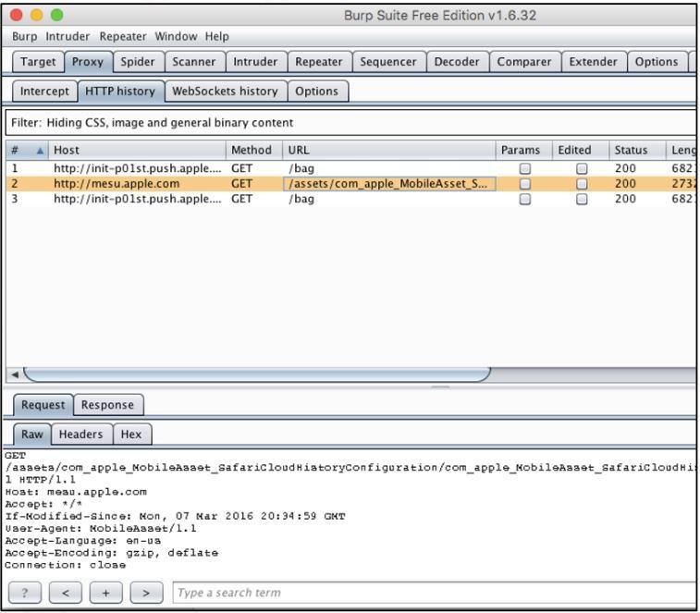Switch to the Target tab
This screenshot has width=700, height=613.
38,62
